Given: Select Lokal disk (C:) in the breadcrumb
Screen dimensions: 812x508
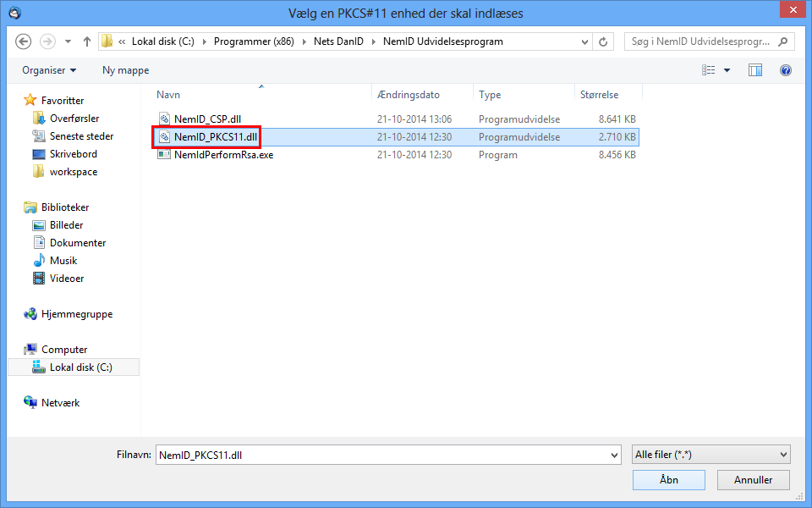Looking at the screenshot, I should pyautogui.click(x=163, y=41).
